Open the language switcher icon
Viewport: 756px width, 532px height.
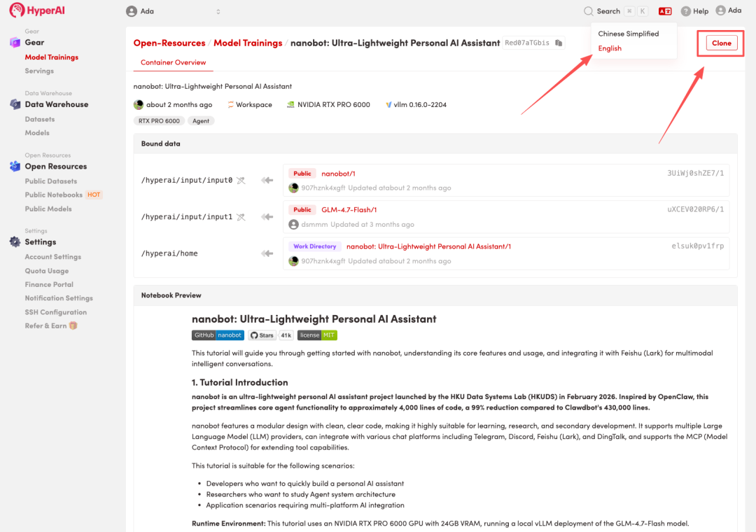point(664,11)
